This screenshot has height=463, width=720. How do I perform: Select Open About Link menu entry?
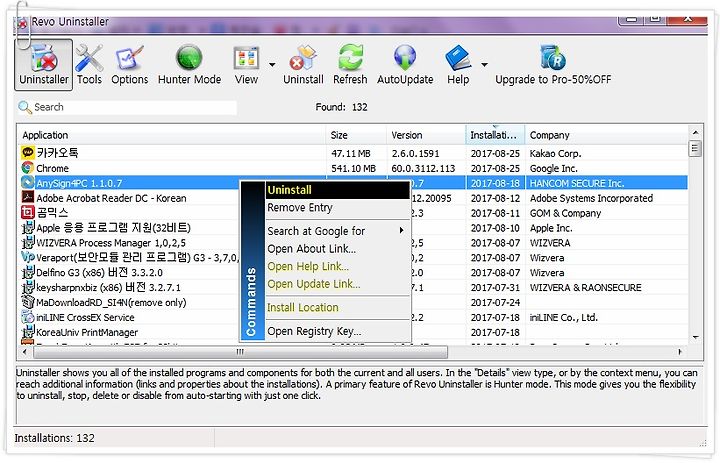(x=338, y=248)
